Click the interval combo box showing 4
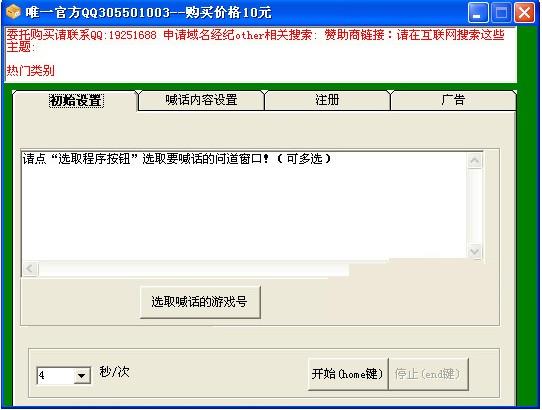This screenshot has height=410, width=542. pyautogui.click(x=64, y=375)
